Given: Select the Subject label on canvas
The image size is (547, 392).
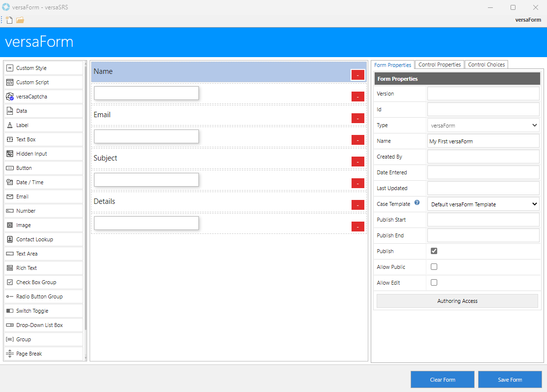Looking at the screenshot, I should 105,158.
